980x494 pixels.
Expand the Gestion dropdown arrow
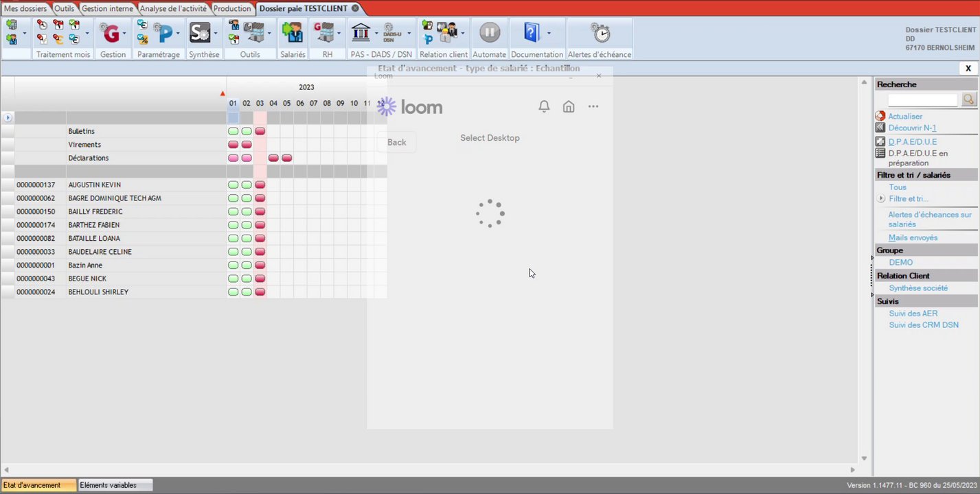click(124, 33)
